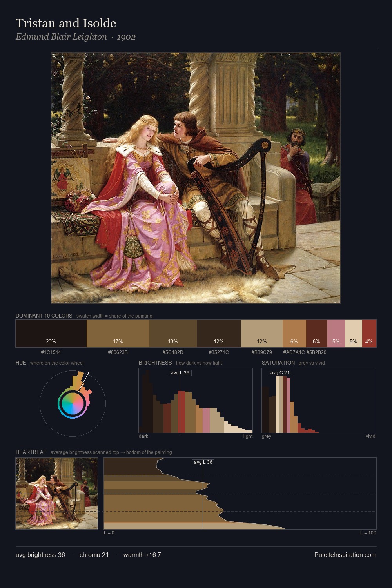Click the hex code '#AD7A4C'
The width and height of the screenshot is (392, 588).
pos(294,352)
